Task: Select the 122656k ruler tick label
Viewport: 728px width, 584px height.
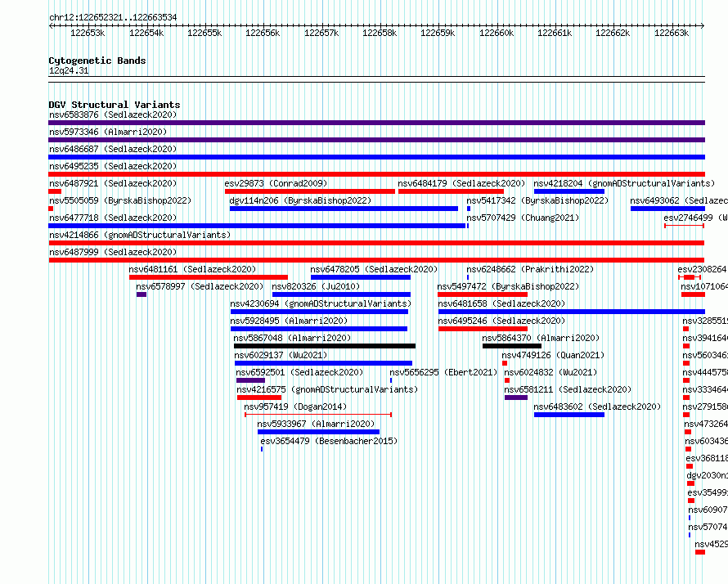Action: point(263,33)
